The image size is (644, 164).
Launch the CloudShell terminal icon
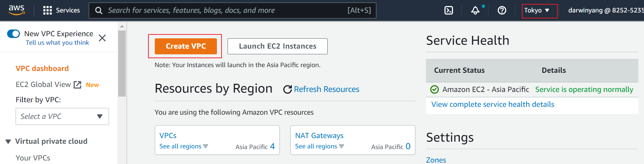(449, 10)
